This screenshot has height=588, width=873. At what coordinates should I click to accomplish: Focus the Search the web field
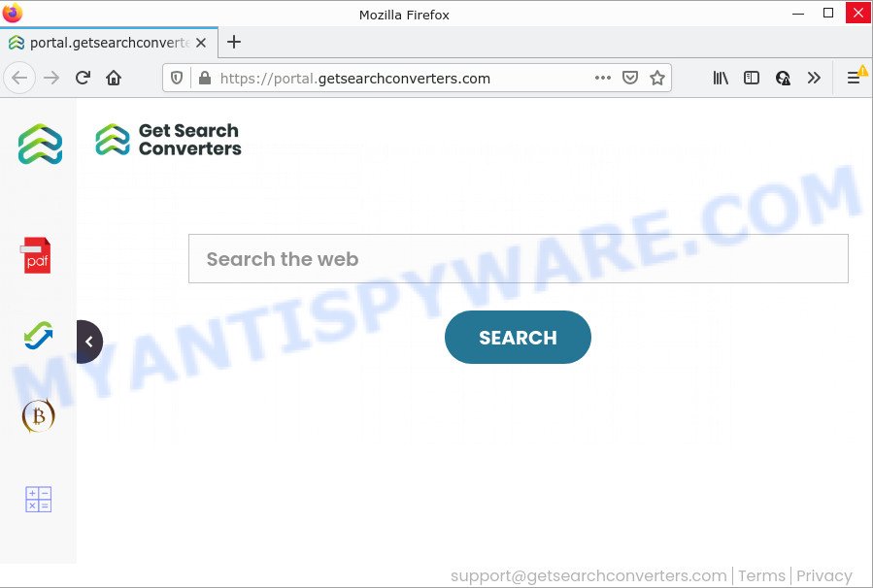point(519,259)
